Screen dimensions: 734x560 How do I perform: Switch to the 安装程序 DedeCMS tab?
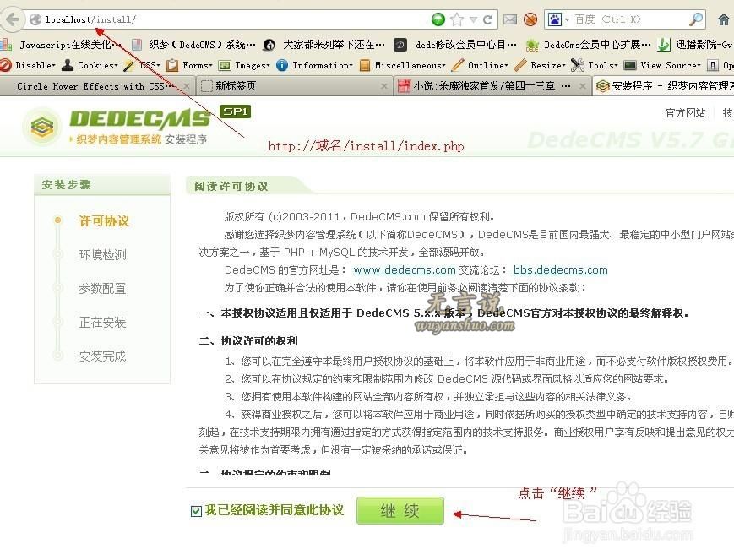[x=667, y=85]
